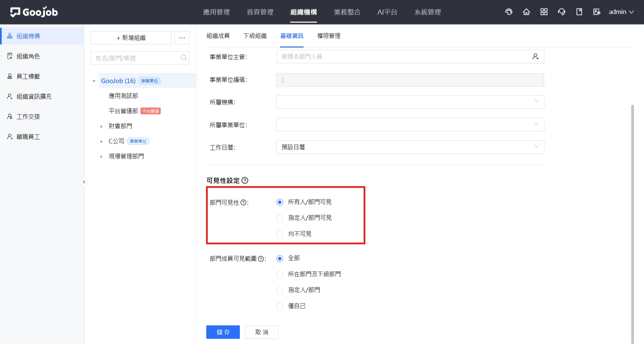This screenshot has height=345, width=644.
Task: Select 所有人/部門可見 radio option
Action: (x=280, y=202)
